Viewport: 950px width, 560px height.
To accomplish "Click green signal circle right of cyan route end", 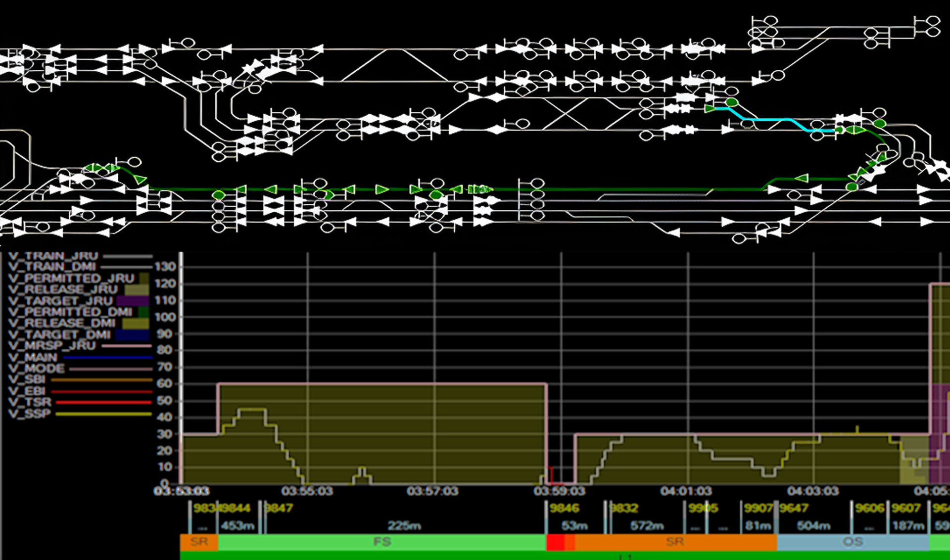I will pos(879,123).
